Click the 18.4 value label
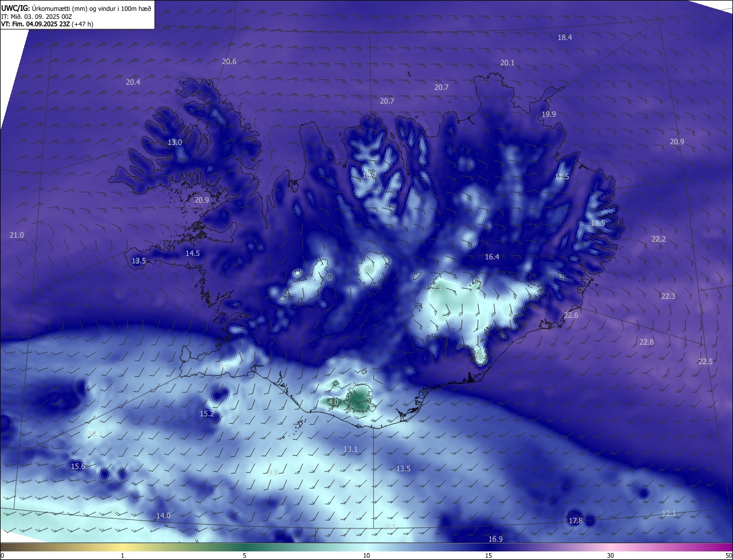Screen dimensions: 733x560 [x=565, y=37]
